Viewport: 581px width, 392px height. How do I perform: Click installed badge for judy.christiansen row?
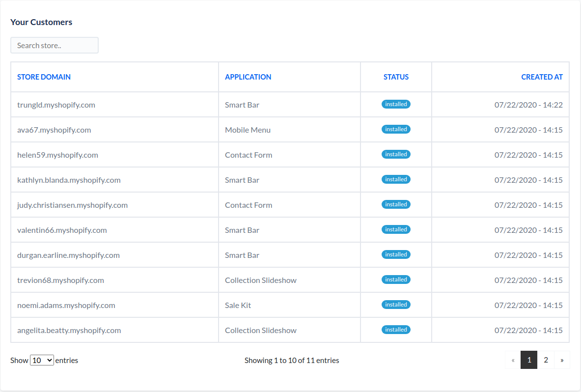396,204
